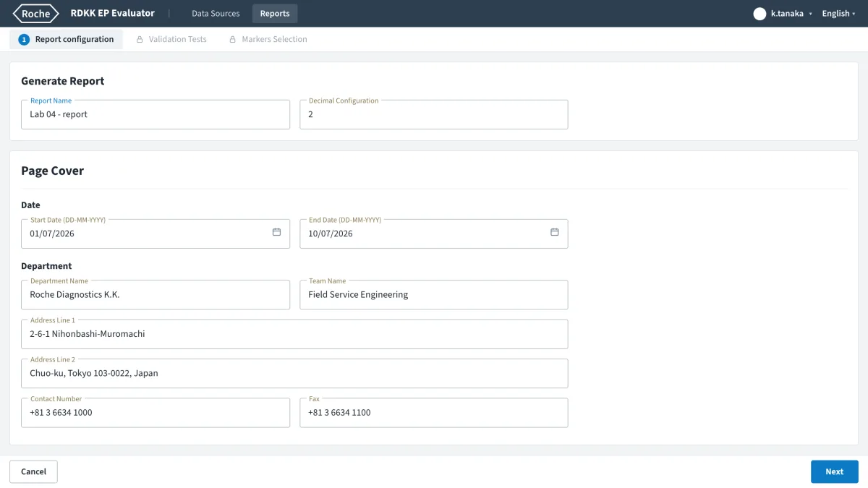Image resolution: width=868 pixels, height=488 pixels.
Task: Click the Validation Tests lock icon
Action: (x=140, y=40)
